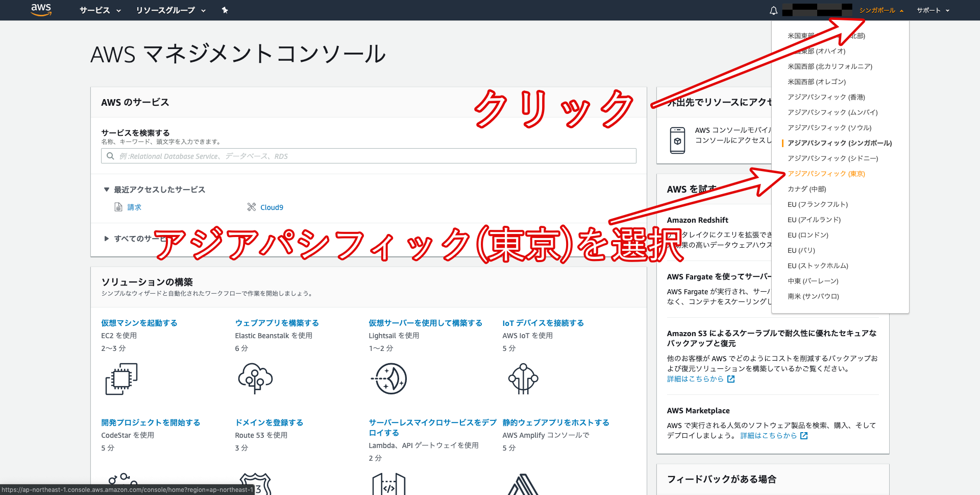980x495 pixels.
Task: Collapse the 最近アクセスしたサービス section
Action: point(107,190)
